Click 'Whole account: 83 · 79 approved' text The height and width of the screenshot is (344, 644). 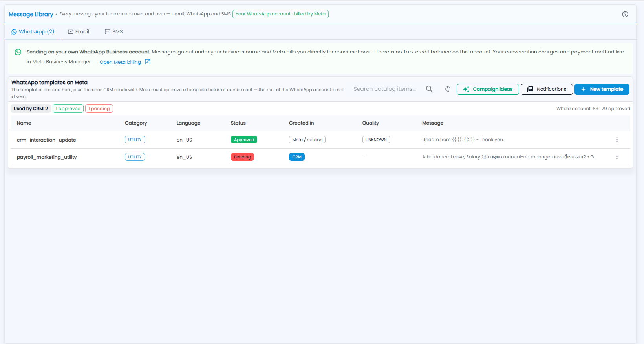point(593,109)
